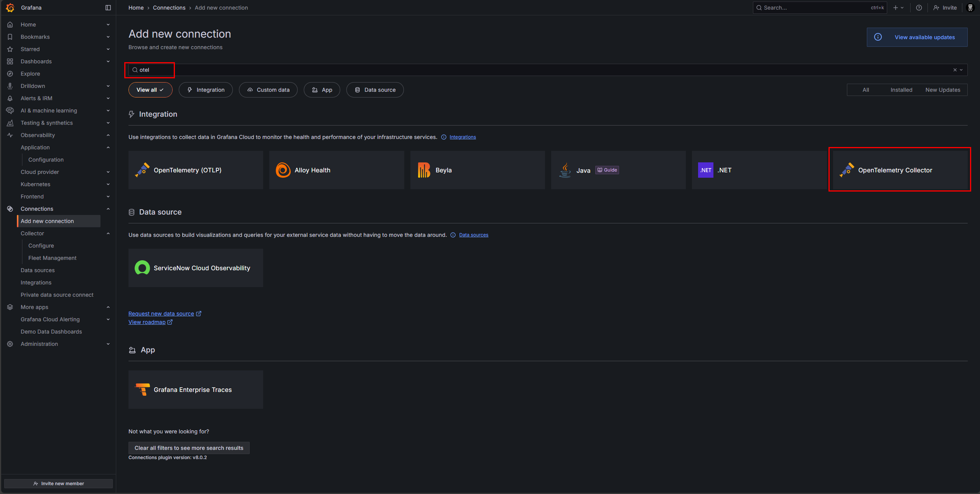Filter by Custom data type
The width and height of the screenshot is (980, 494).
click(268, 90)
